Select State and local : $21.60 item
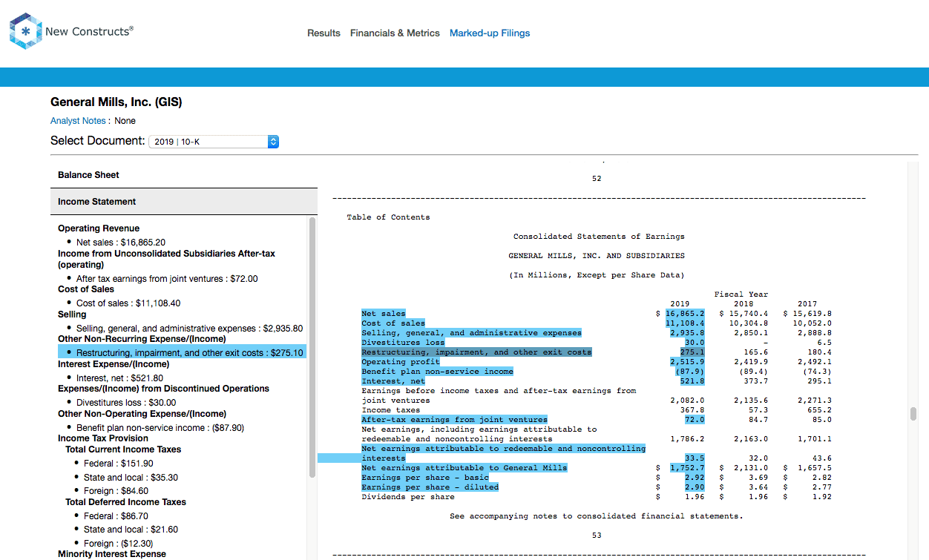Viewport: 929px width, 560px height. pyautogui.click(x=131, y=530)
